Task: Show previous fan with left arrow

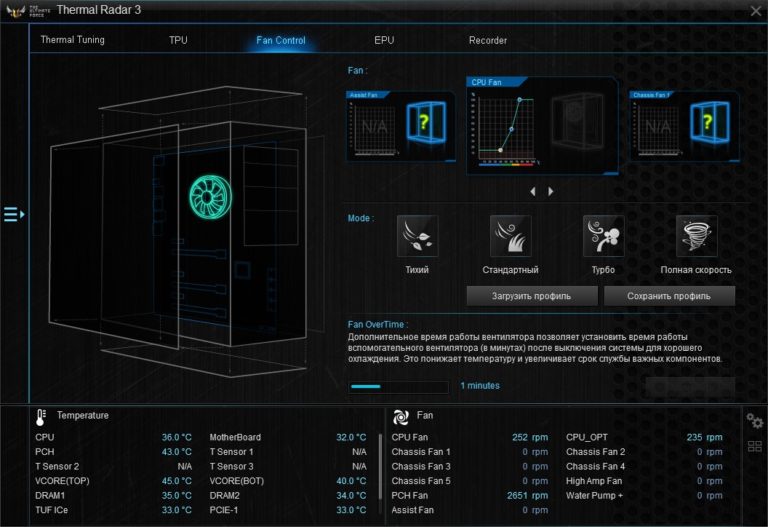Action: click(x=533, y=192)
